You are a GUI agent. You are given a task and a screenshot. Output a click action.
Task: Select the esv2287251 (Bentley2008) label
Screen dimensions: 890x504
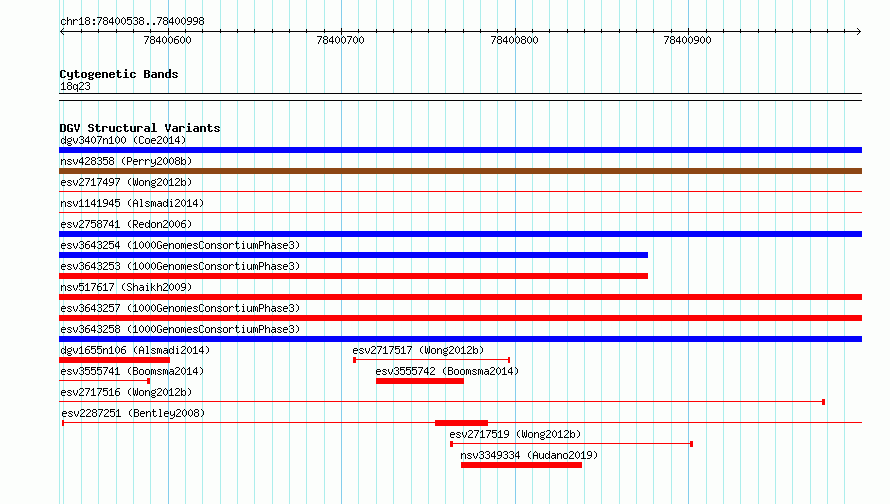[133, 413]
